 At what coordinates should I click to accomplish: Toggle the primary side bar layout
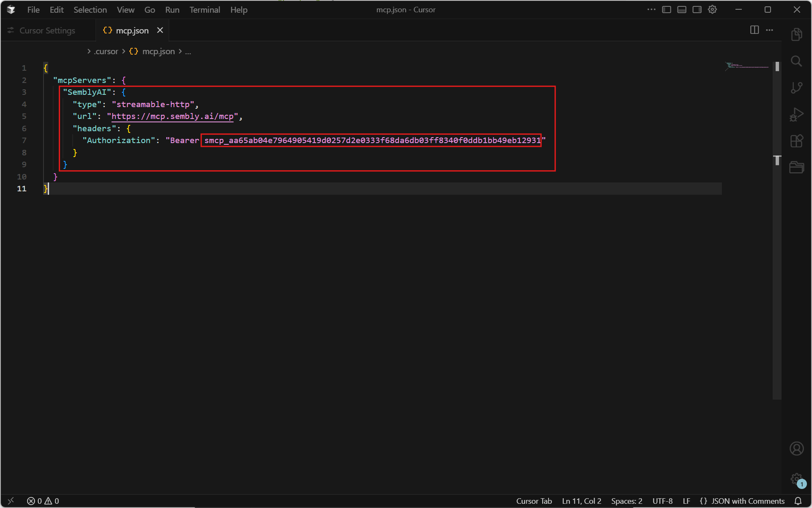tap(667, 10)
